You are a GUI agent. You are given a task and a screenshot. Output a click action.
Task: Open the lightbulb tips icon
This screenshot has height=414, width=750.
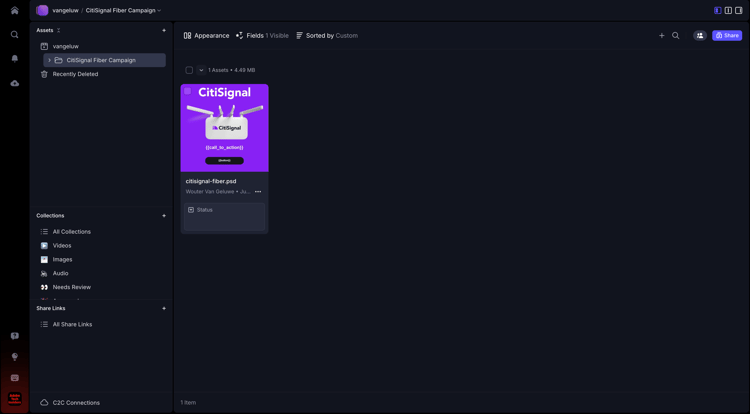click(14, 357)
